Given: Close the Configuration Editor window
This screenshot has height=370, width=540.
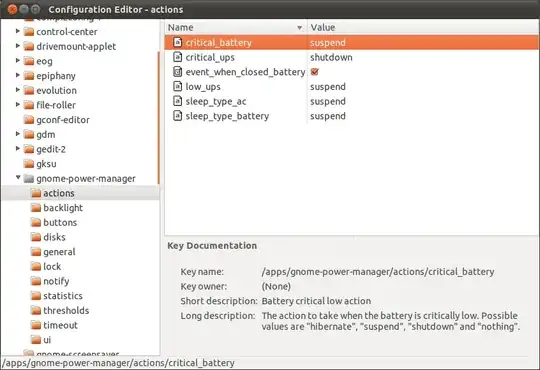Looking at the screenshot, I should pyautogui.click(x=12, y=9).
